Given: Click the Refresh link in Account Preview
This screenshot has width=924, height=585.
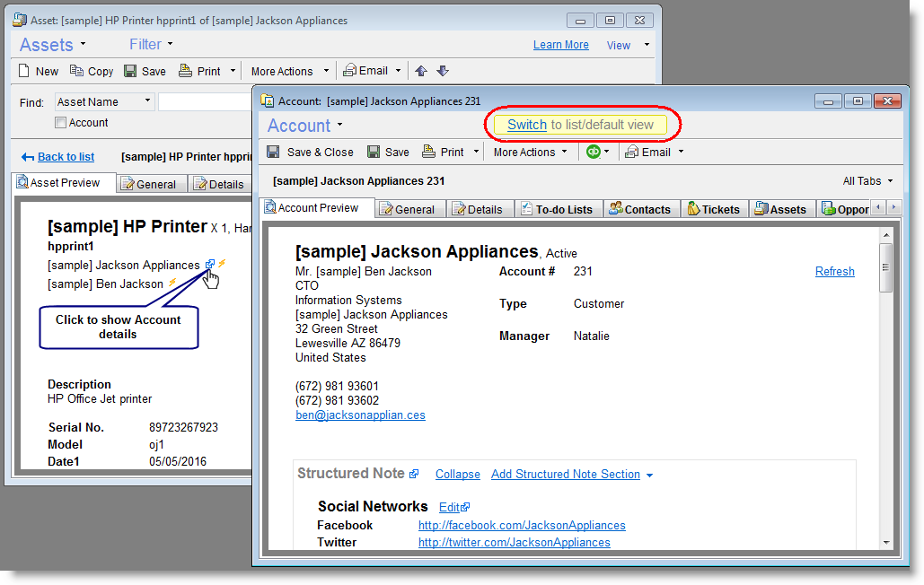Looking at the screenshot, I should point(834,272).
